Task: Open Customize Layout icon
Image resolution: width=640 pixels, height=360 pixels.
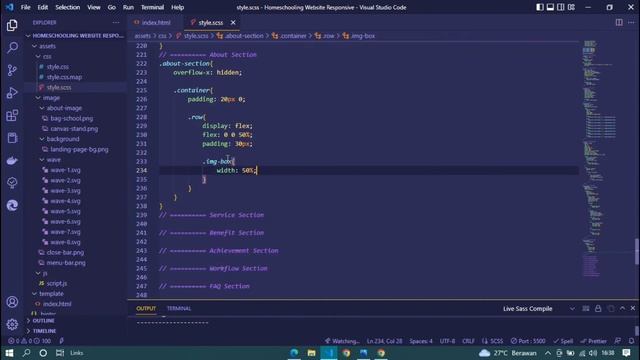Action: tap(571, 7)
